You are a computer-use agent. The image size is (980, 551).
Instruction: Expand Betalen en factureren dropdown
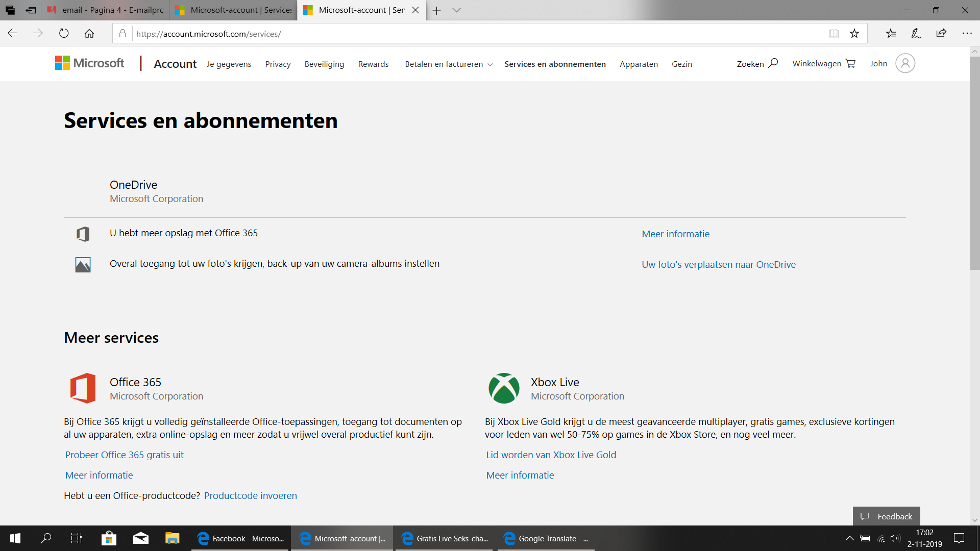pyautogui.click(x=449, y=64)
